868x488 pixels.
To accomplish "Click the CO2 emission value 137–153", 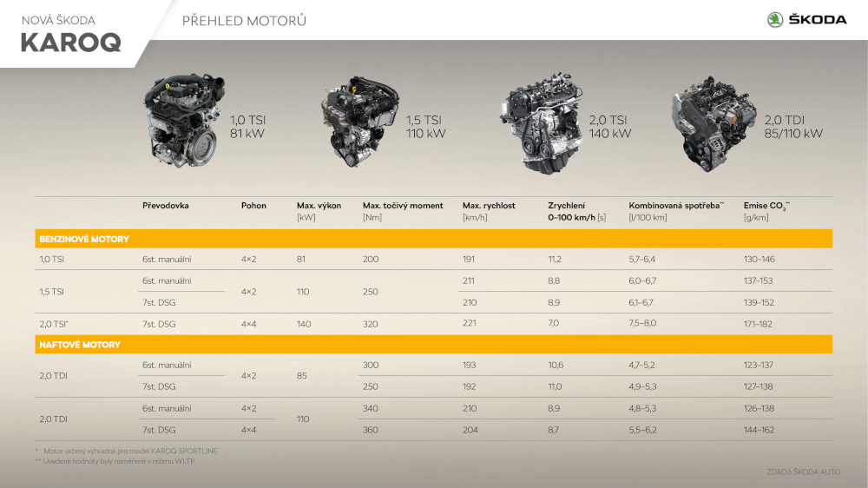I will point(759,280).
